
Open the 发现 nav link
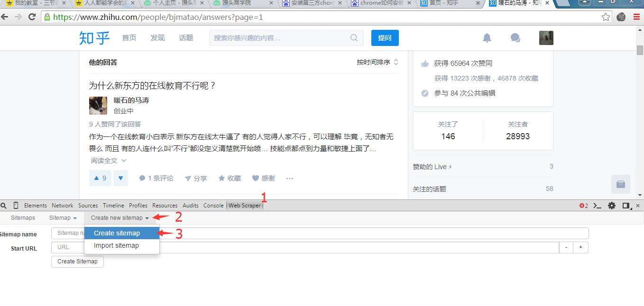(157, 38)
